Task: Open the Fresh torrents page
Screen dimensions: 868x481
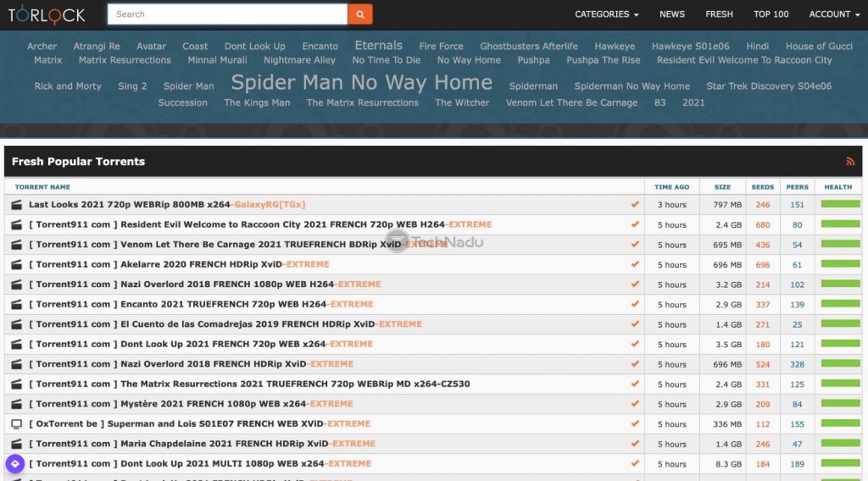Action: (719, 14)
